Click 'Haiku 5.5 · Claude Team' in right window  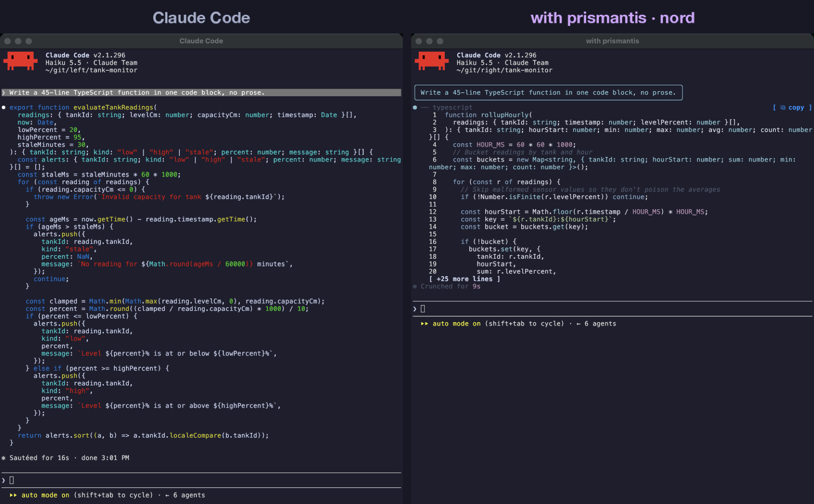[503, 63]
